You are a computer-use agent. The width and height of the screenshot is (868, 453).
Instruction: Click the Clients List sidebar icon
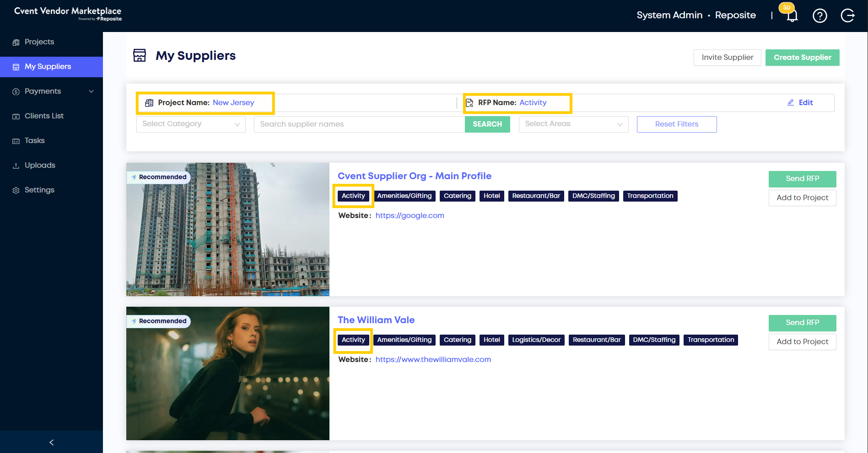16,116
